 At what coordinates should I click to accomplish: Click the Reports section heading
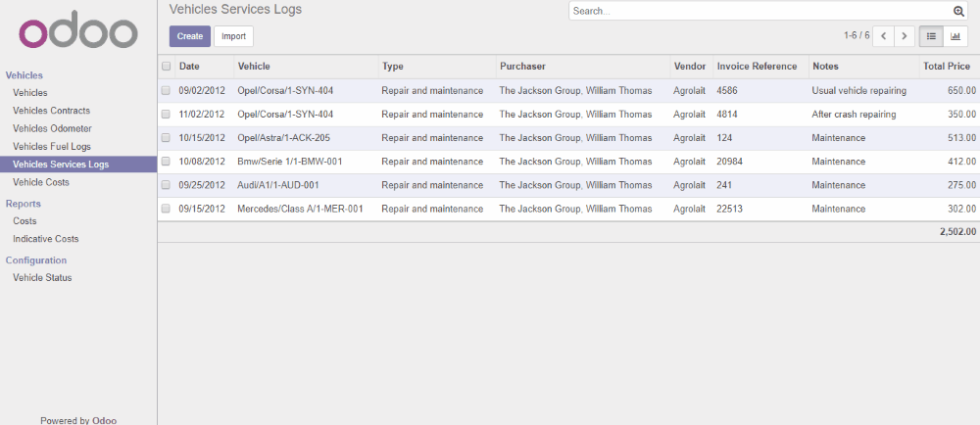(x=24, y=204)
